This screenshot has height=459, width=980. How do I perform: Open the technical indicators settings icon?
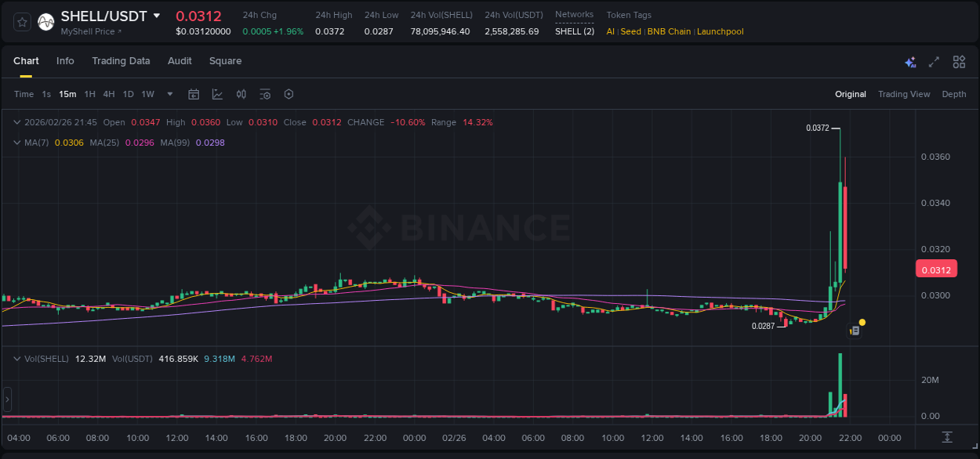265,94
